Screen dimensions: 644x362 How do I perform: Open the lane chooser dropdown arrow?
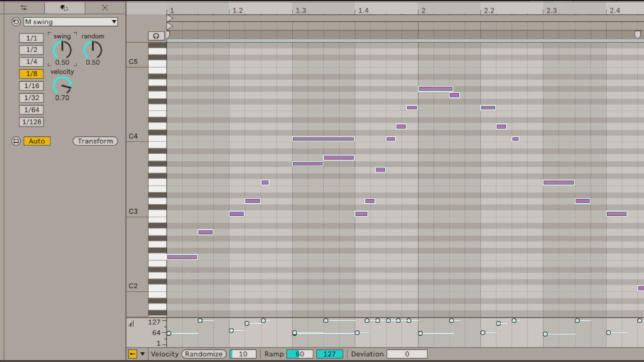point(142,354)
